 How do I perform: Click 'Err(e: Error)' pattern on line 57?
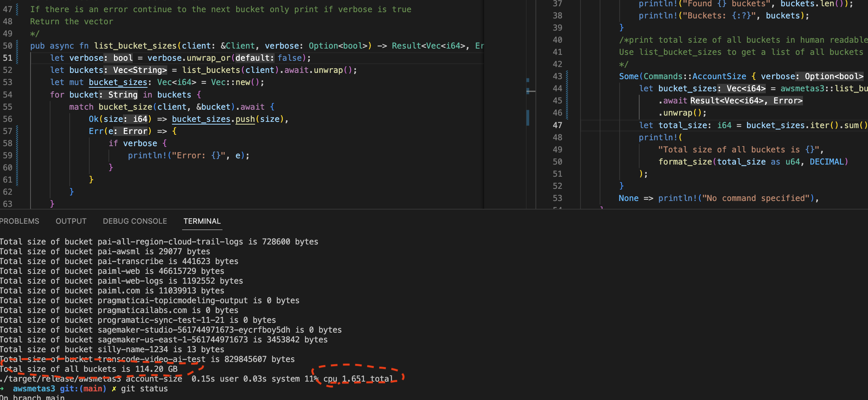click(x=120, y=131)
